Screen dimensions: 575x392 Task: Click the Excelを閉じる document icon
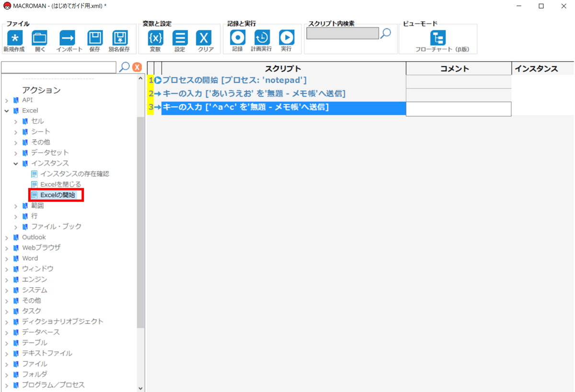tap(34, 184)
